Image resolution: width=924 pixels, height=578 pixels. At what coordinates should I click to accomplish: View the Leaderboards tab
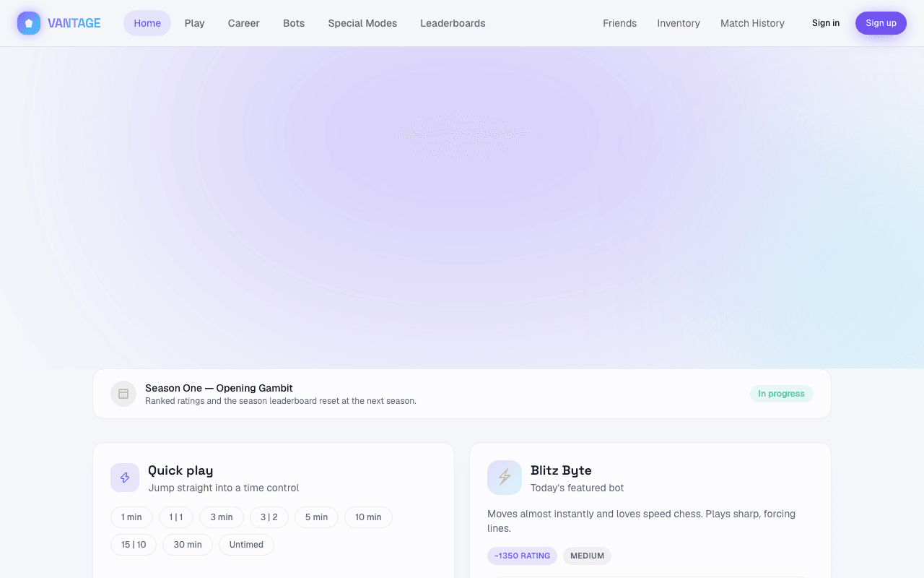pyautogui.click(x=453, y=23)
